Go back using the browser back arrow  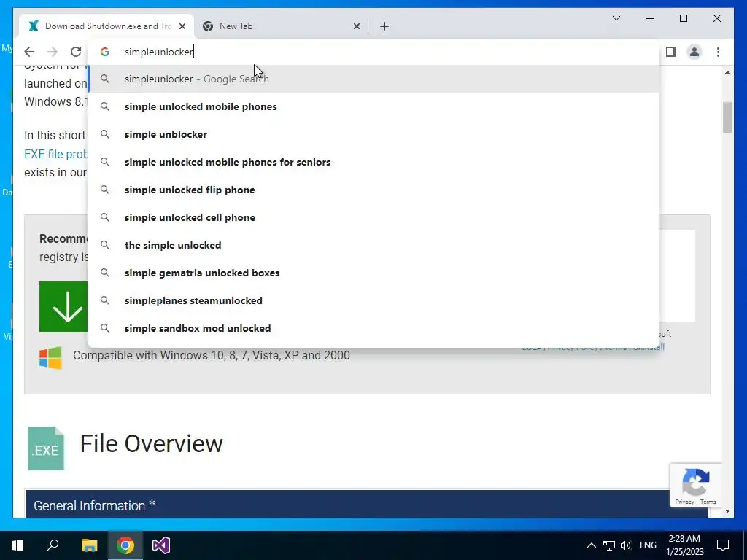29,52
